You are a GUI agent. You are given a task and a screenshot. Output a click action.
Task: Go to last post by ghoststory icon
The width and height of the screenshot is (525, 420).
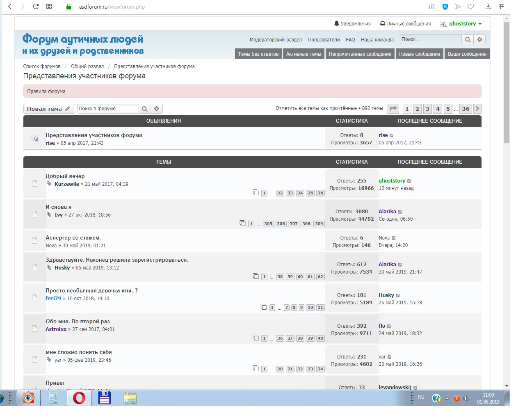409,181
